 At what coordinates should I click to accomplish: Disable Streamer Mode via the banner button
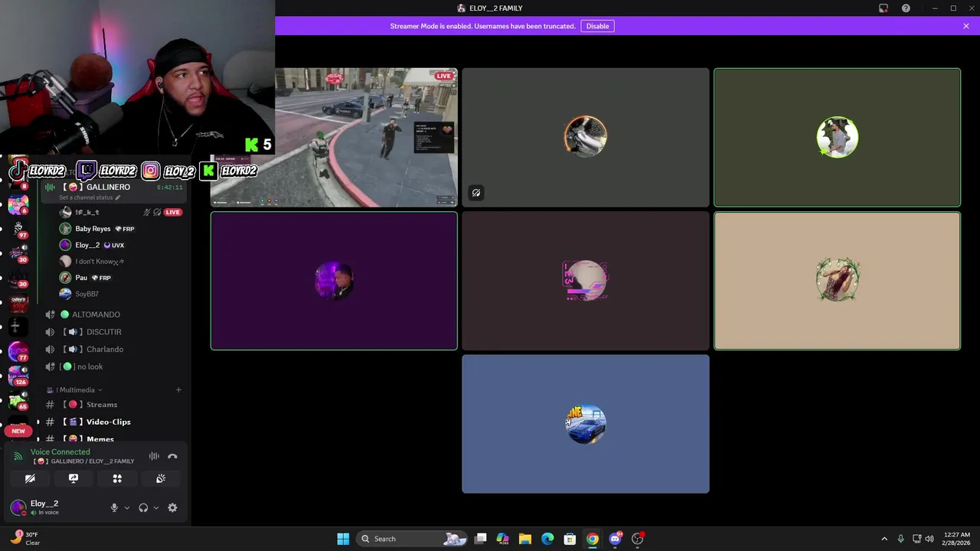(597, 26)
